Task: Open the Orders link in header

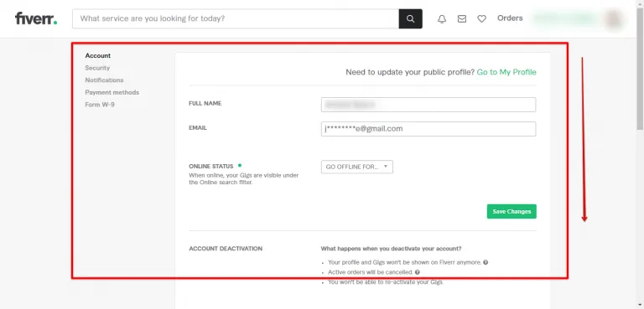Action: pyautogui.click(x=510, y=18)
